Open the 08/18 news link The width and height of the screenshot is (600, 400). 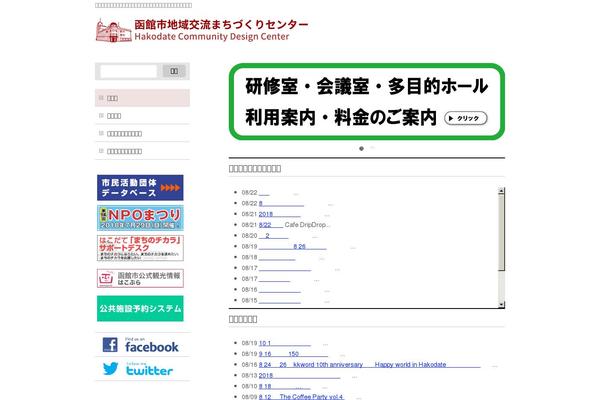coord(277,257)
